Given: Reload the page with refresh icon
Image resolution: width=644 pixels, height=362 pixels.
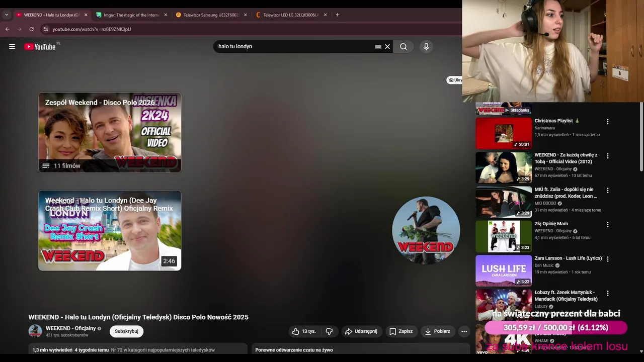Looking at the screenshot, I should pos(31,29).
